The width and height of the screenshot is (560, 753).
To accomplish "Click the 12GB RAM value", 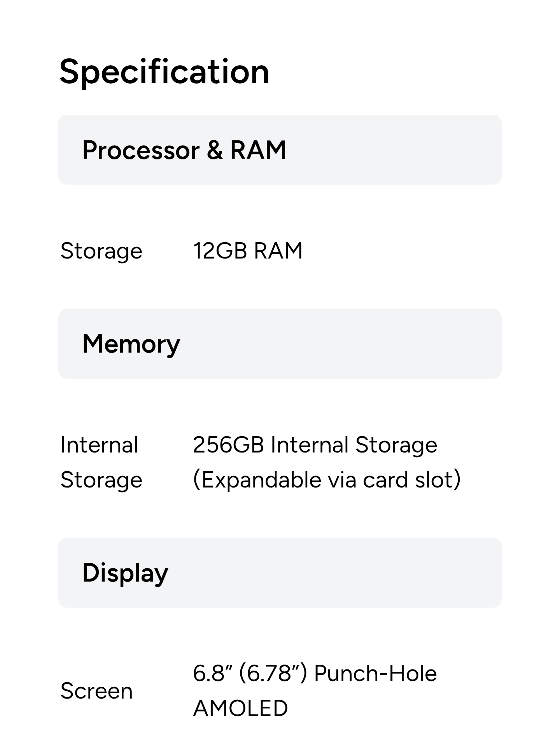I will 248,250.
